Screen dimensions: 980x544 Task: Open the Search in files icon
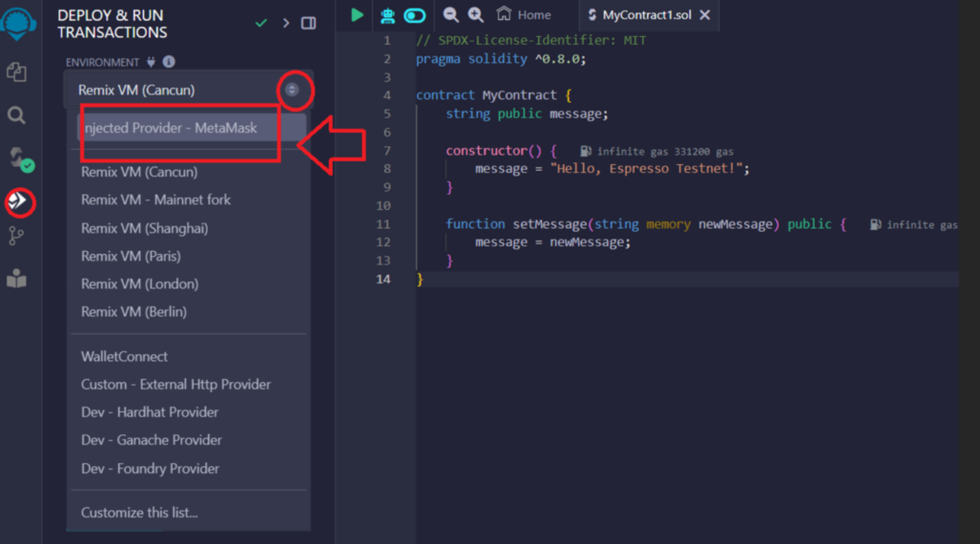16,115
